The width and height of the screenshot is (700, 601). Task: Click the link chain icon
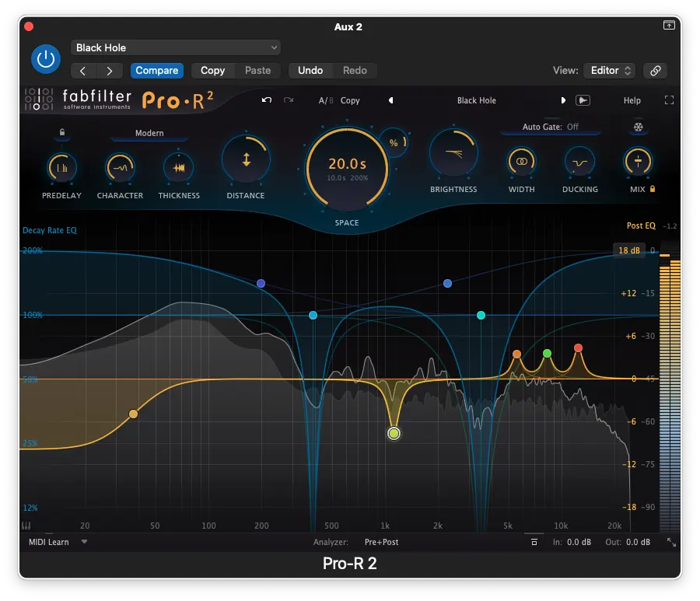[x=656, y=71]
